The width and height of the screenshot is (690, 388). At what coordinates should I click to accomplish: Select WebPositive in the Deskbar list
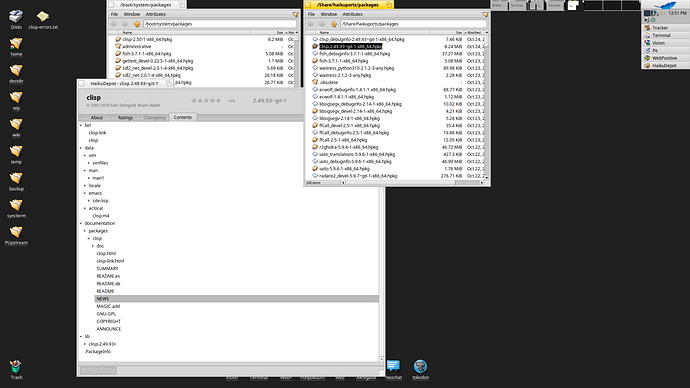point(664,58)
